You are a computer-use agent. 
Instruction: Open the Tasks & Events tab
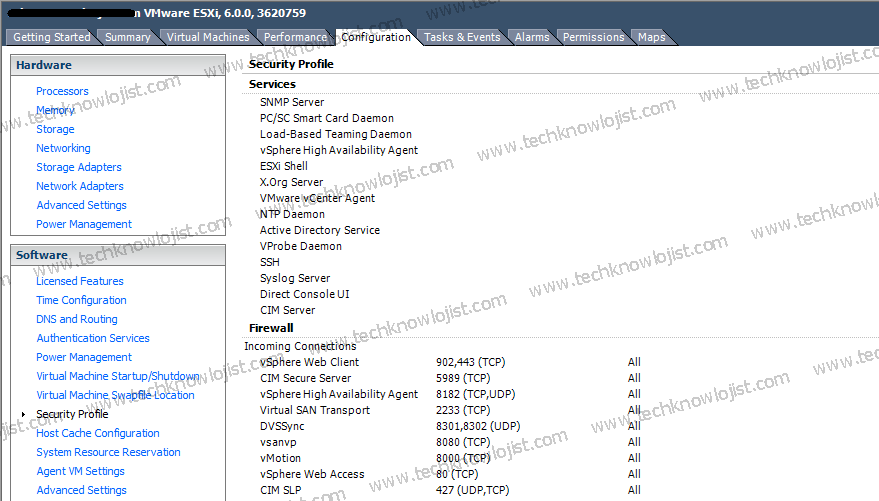point(462,37)
